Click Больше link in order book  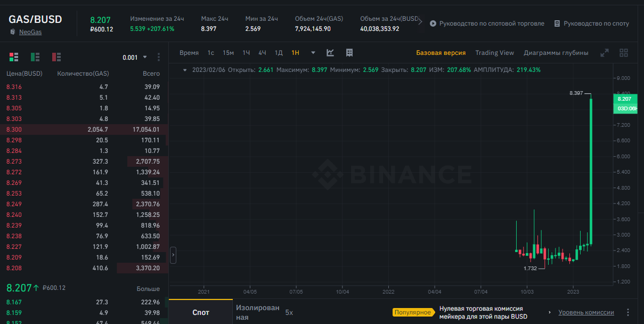[148, 289]
